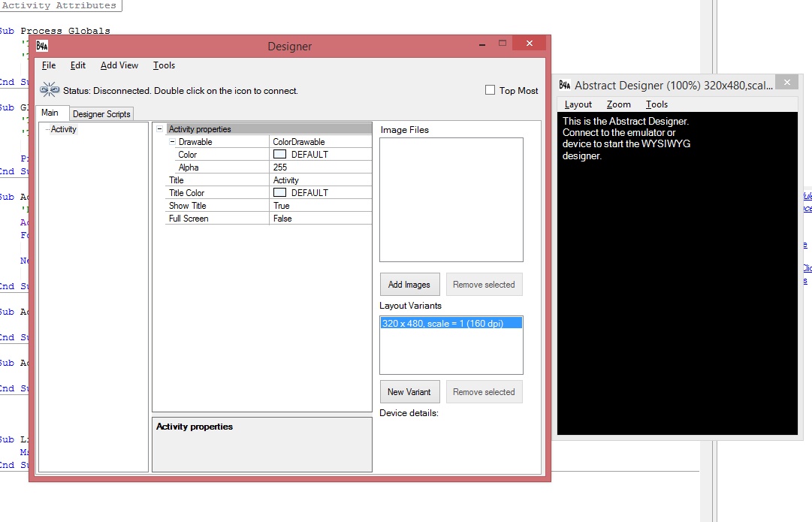
Task: Enable the Top Most checkbox
Action: [490, 90]
